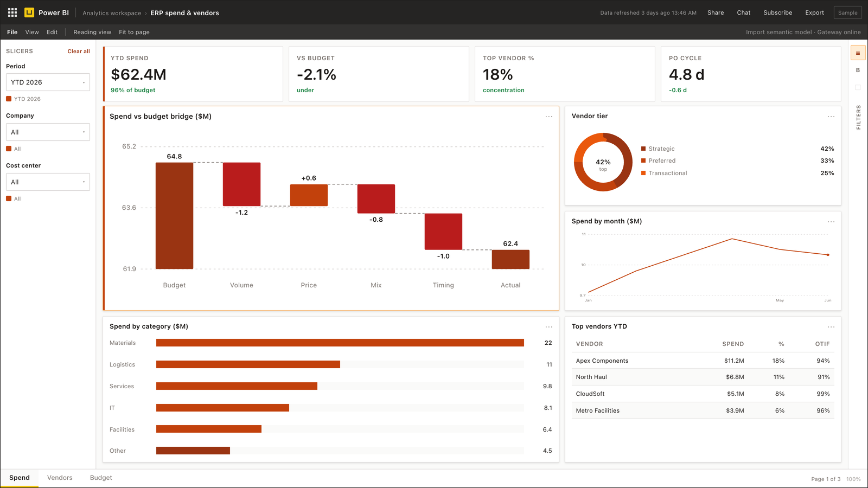Go to Analytics workspace breadcrumb
868x488 pixels.
point(112,13)
